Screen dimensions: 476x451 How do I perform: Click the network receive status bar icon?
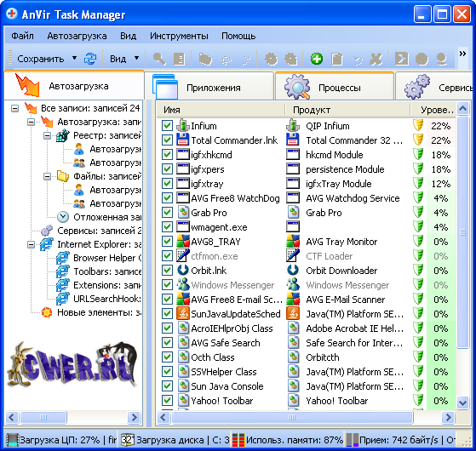tap(353, 440)
